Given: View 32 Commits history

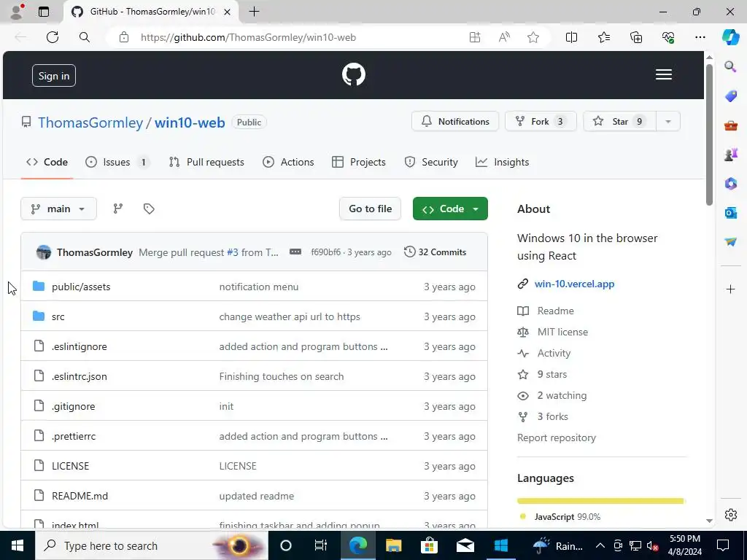Looking at the screenshot, I should click(435, 252).
